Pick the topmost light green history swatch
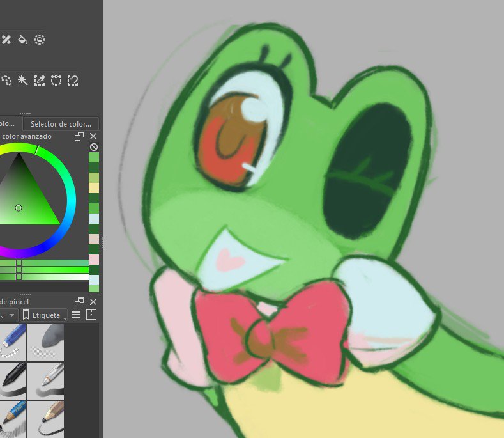This screenshot has height=438, width=504. pyautogui.click(x=94, y=157)
